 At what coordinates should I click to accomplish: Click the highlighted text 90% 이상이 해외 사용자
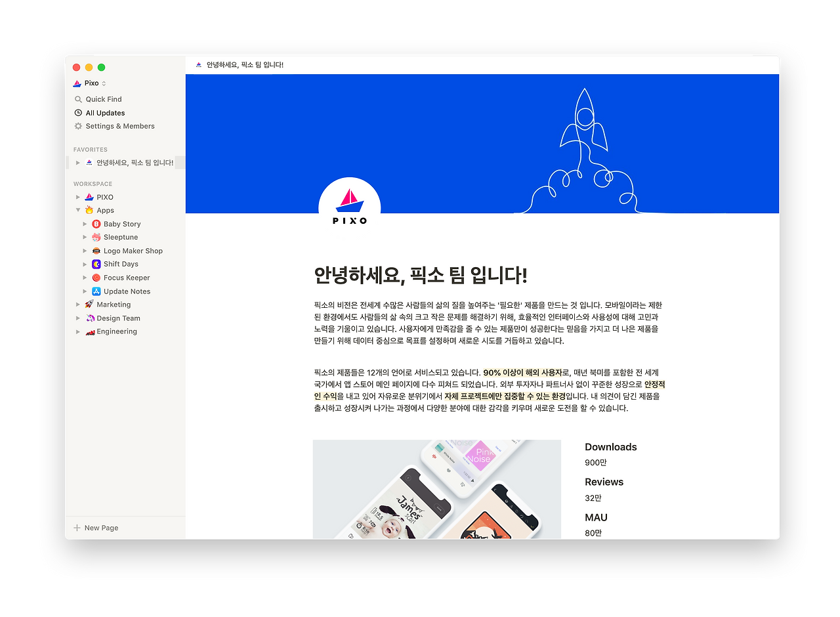(x=522, y=372)
